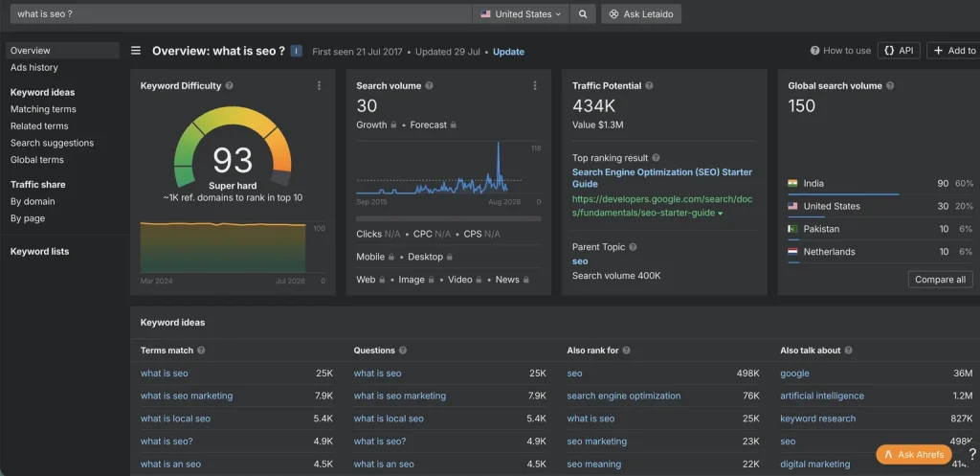Open search engine optimization in Also rank for
Viewport: 980px width, 476px height.
coord(624,396)
